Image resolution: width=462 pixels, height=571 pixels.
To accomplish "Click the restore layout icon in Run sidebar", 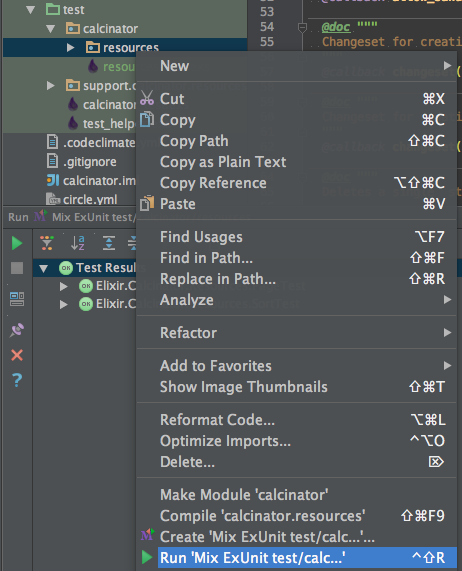I will tap(17, 299).
